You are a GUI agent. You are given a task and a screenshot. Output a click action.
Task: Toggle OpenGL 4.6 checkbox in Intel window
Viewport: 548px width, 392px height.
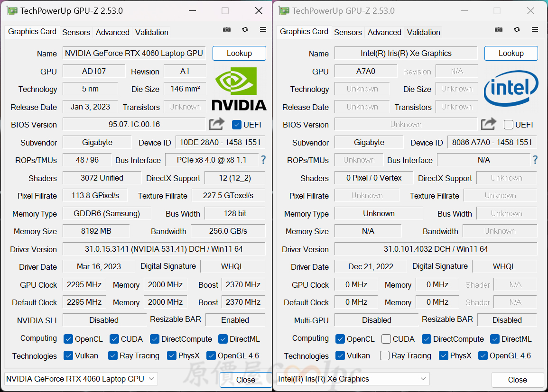click(483, 356)
